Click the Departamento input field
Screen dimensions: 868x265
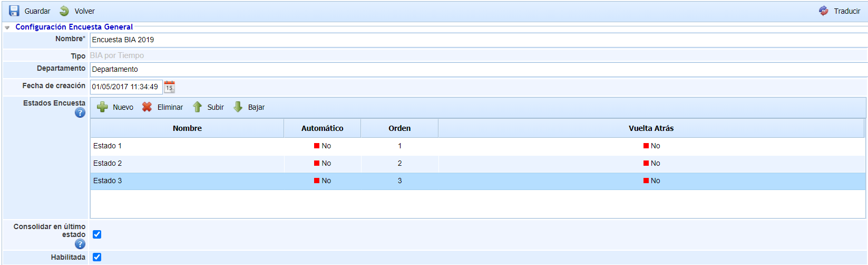pos(474,70)
